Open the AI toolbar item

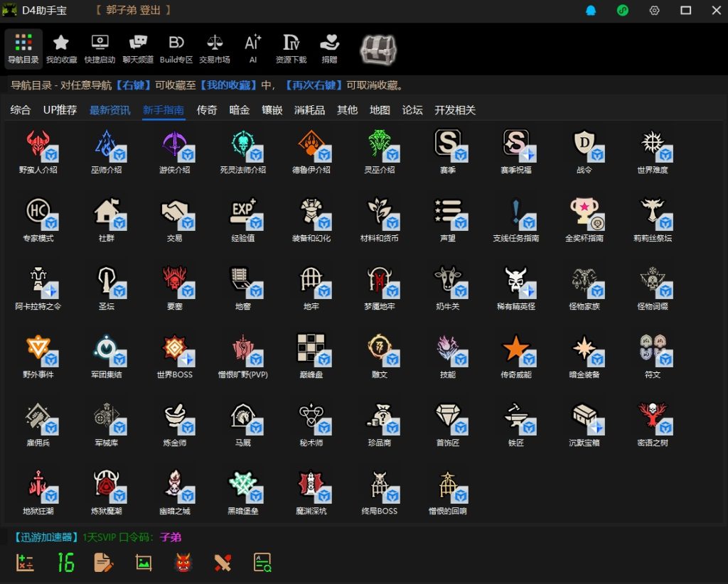click(x=253, y=48)
